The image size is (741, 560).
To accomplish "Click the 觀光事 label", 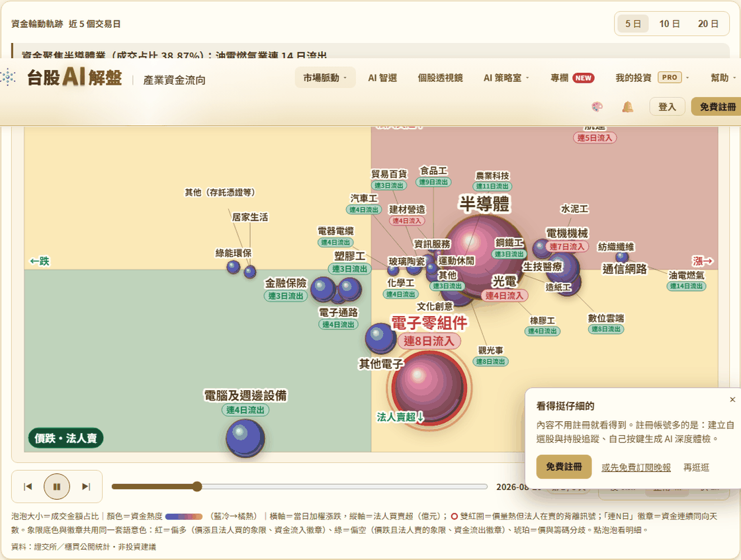I will coord(490,350).
